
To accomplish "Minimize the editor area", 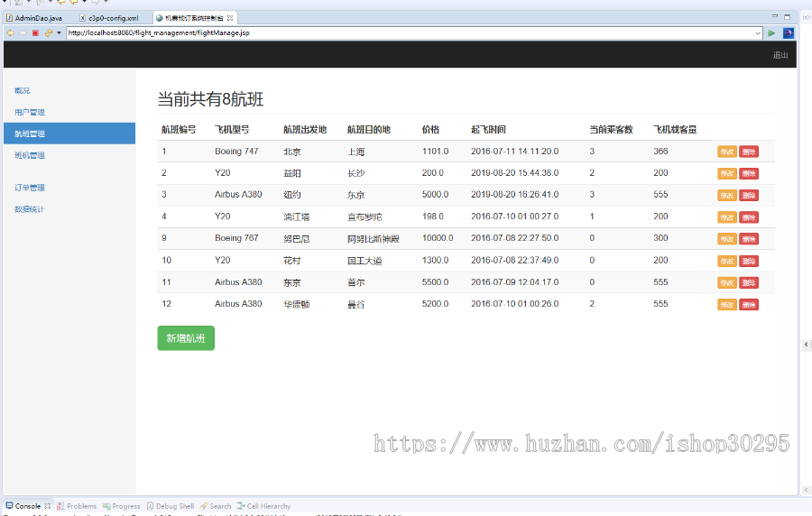I will click(x=775, y=16).
